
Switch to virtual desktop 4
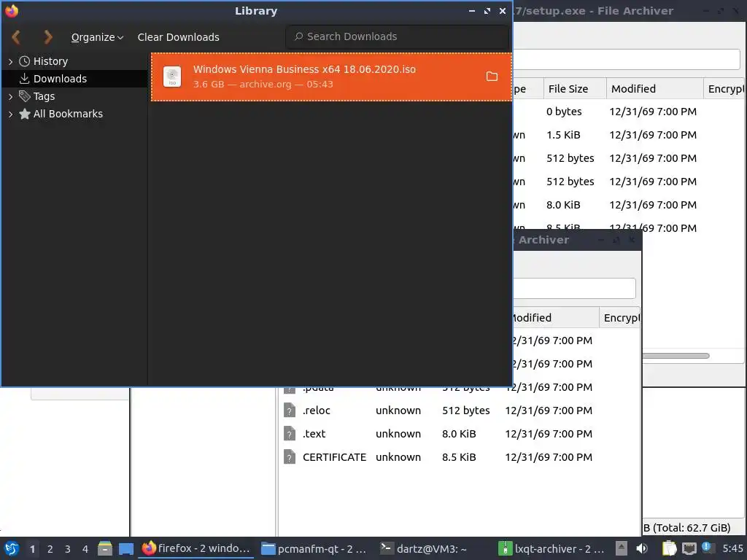85,549
